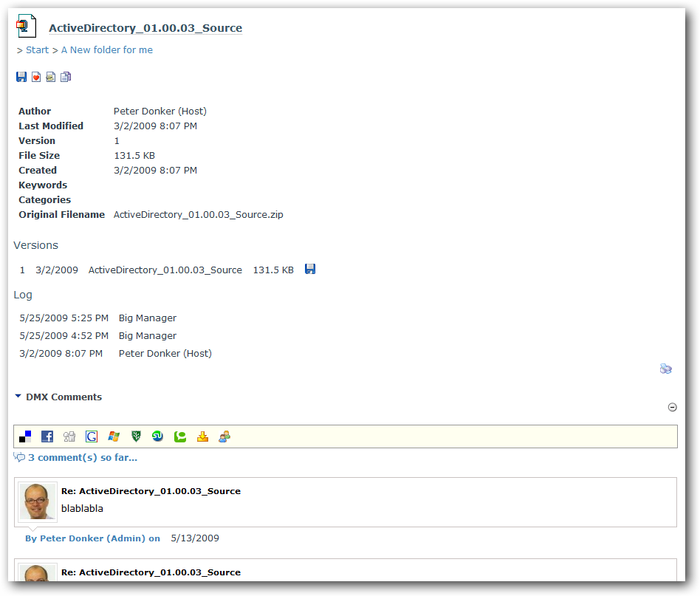Screen dimensions: 700x596
Task: Click the Categories field label
Action: (44, 199)
